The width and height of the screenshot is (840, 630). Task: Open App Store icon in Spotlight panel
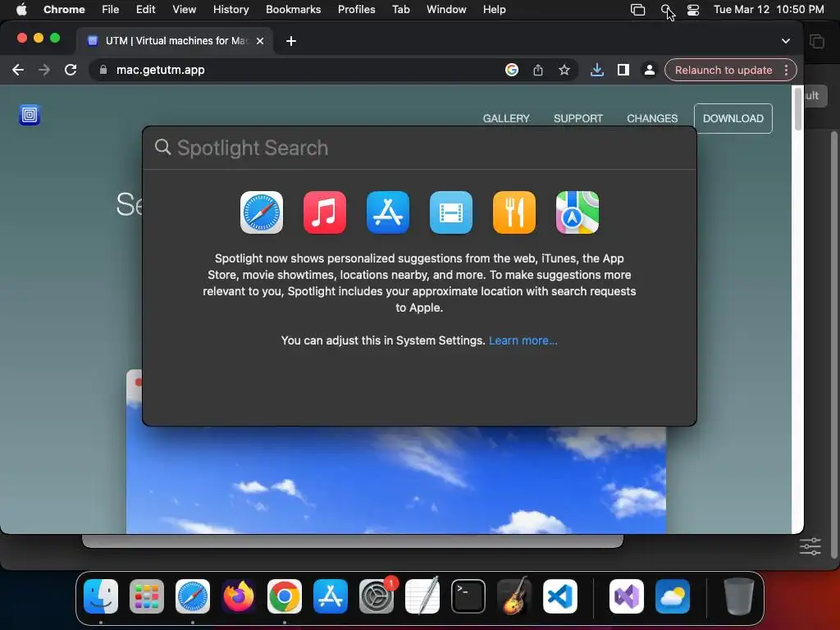[x=388, y=212]
